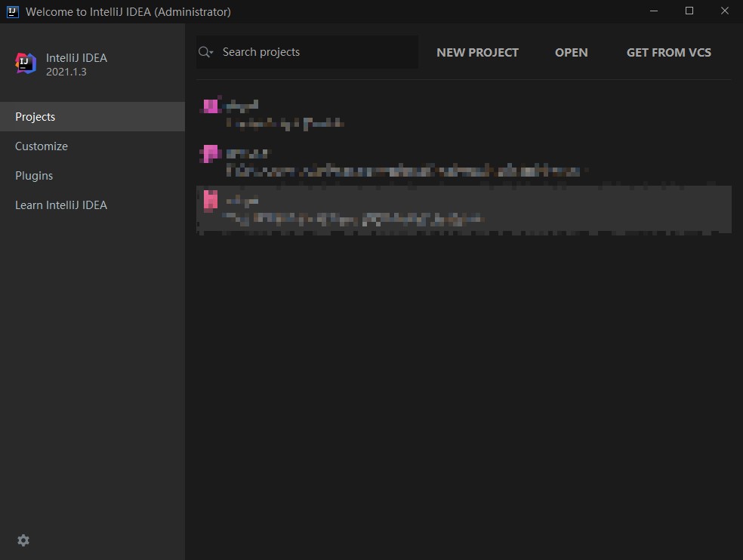Switch to the Customize tab

(92, 146)
